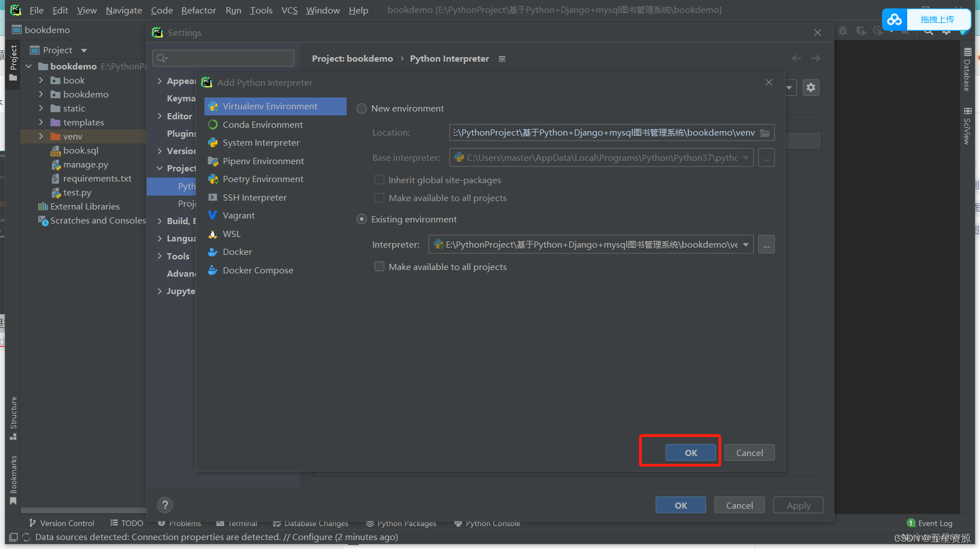
Task: Select the New environment radio button
Action: [362, 109]
